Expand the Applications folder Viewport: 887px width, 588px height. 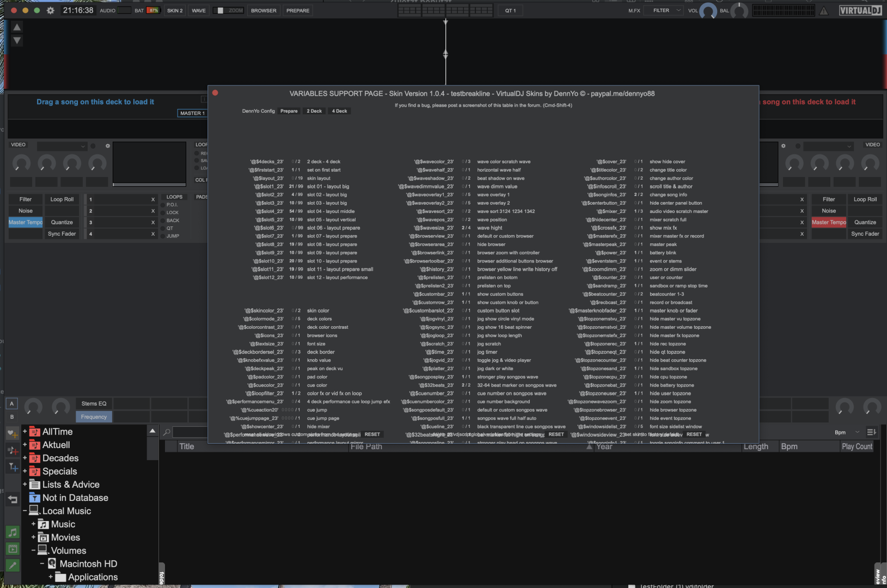click(51, 577)
